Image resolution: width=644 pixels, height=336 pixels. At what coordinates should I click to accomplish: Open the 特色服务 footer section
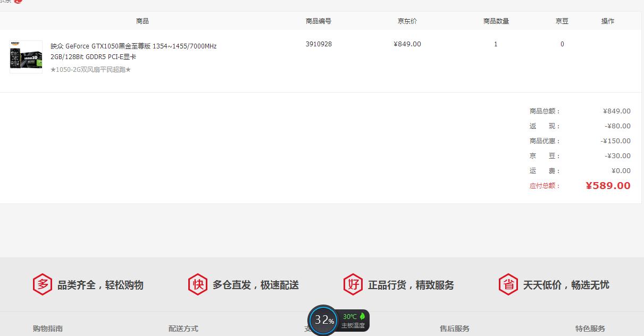pos(590,329)
